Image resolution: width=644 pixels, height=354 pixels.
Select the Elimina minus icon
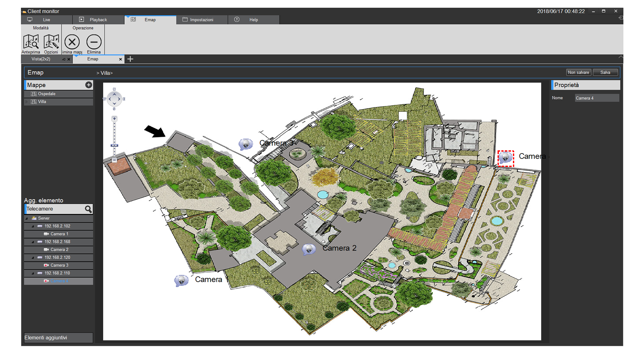94,42
